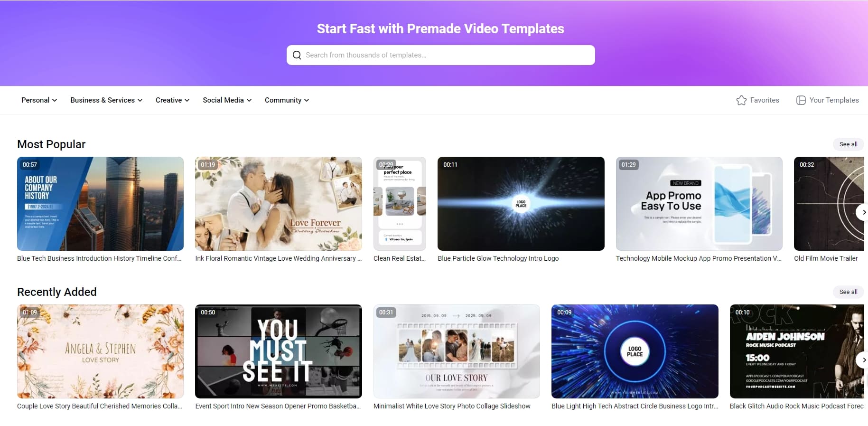Image resolution: width=868 pixels, height=426 pixels.
Task: Click the template search input field
Action: 446,55
